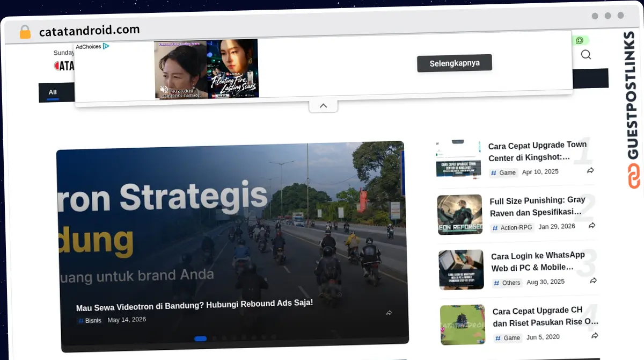This screenshot has height=360, width=644.
Task: Share the Punishing Gray Raven article
Action: pyautogui.click(x=592, y=226)
